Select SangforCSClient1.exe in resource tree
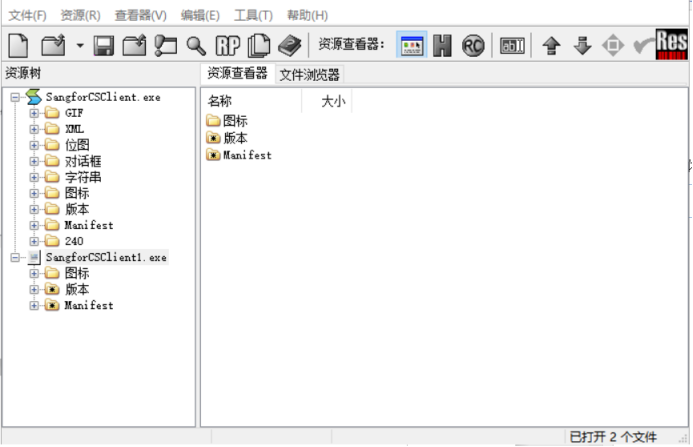Viewport: 693px width, 447px height. tap(106, 257)
